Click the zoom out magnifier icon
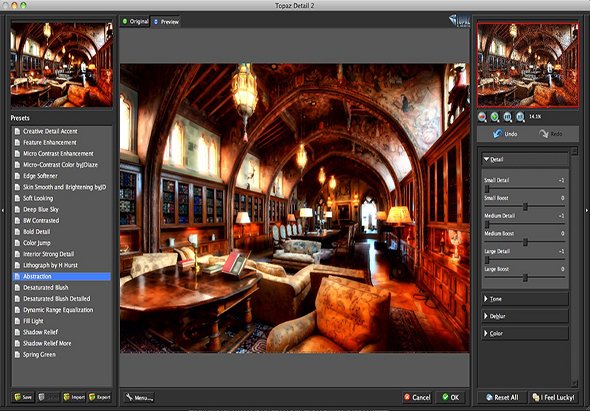This screenshot has width=590, height=411. click(x=482, y=117)
